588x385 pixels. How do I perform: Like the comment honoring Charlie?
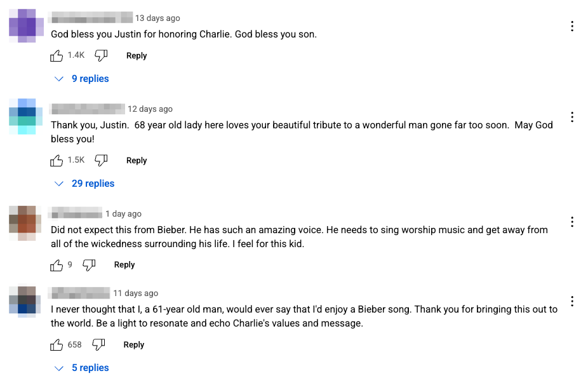[57, 55]
